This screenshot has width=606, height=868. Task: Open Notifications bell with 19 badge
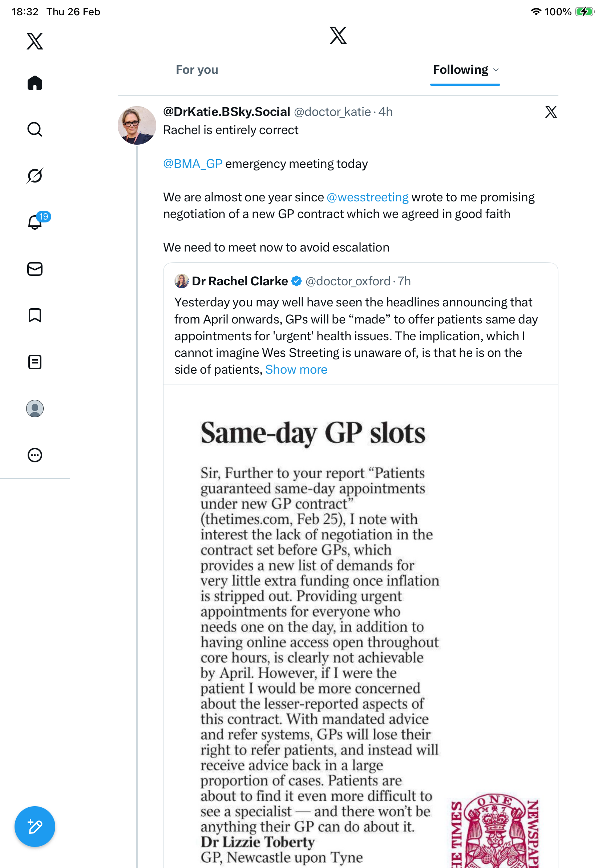click(x=36, y=221)
